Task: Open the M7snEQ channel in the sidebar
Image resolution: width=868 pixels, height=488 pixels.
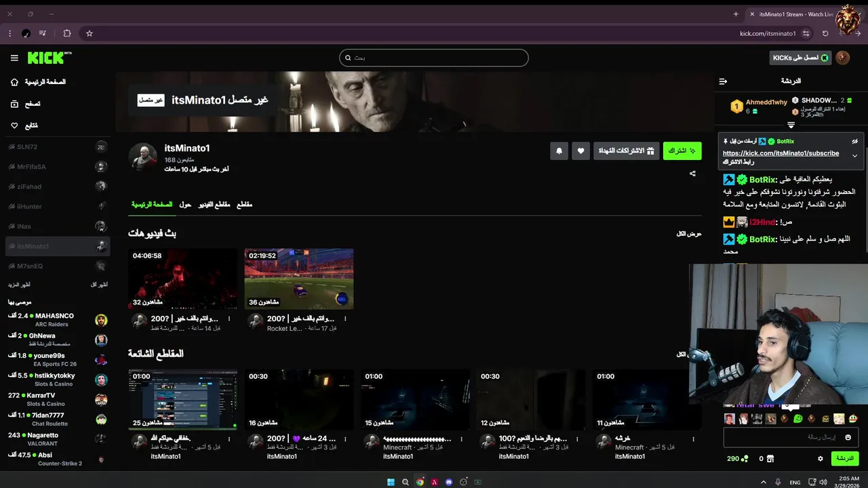Action: coord(58,266)
